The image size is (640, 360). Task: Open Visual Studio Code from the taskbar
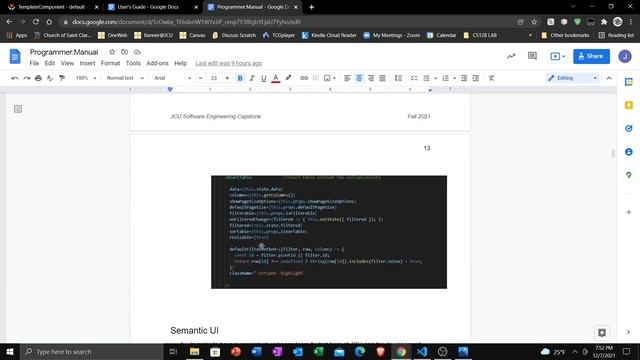coord(422,351)
